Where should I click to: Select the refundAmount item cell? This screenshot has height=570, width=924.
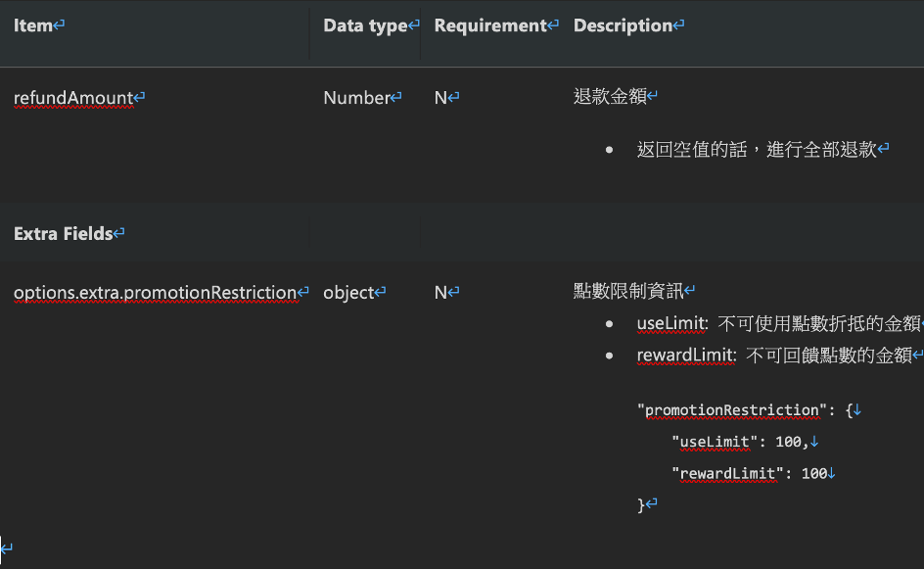coord(73,97)
